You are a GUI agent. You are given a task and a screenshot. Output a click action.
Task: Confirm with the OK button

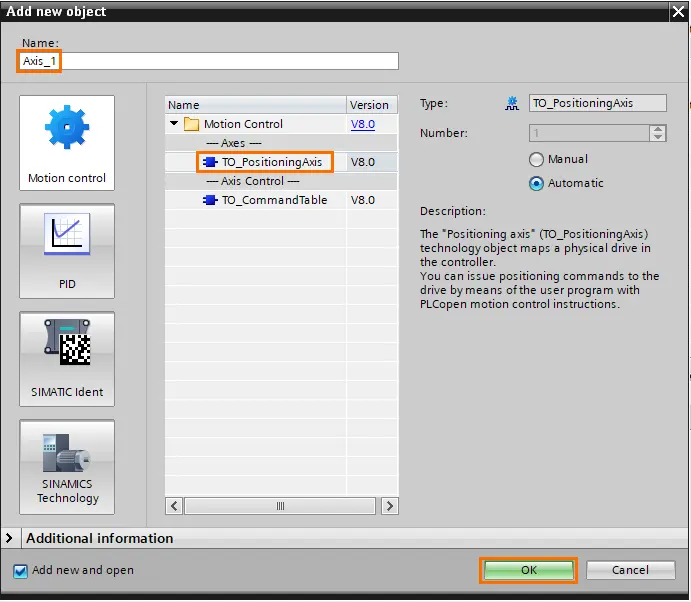click(529, 570)
